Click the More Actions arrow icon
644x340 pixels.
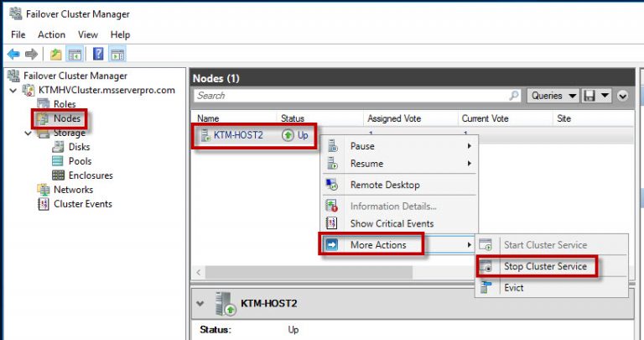(x=331, y=245)
